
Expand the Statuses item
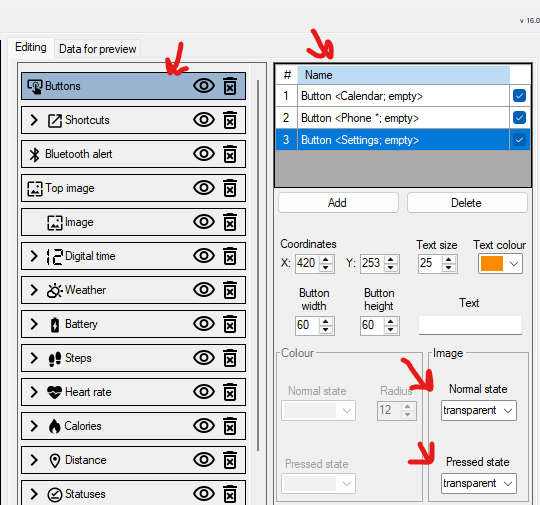click(x=34, y=494)
